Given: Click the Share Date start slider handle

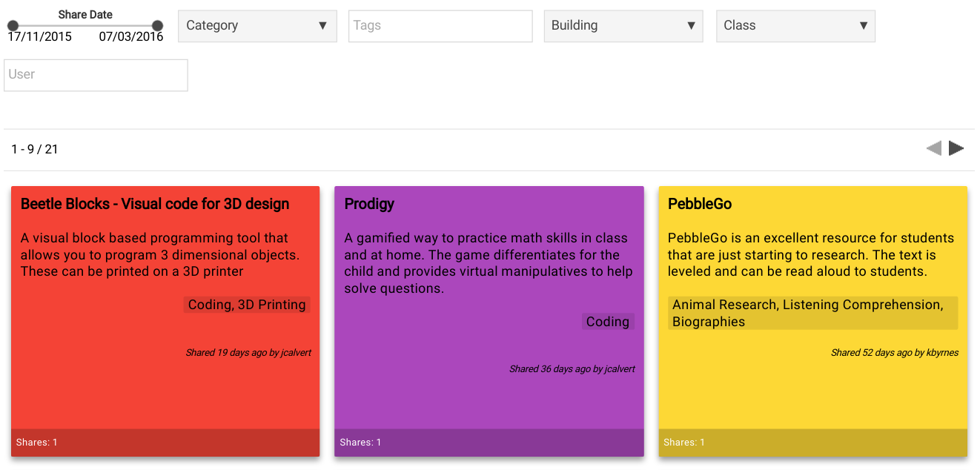Looking at the screenshot, I should [13, 26].
